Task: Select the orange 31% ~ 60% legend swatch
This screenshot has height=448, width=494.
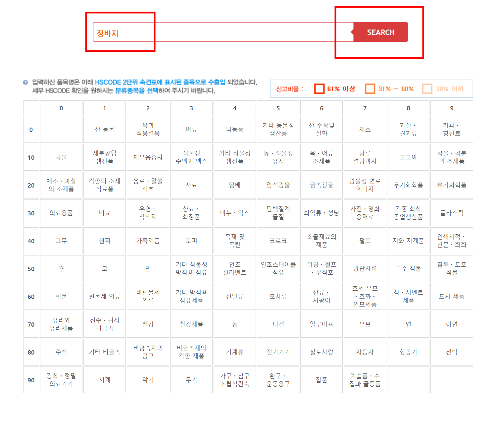Action: tap(370, 89)
